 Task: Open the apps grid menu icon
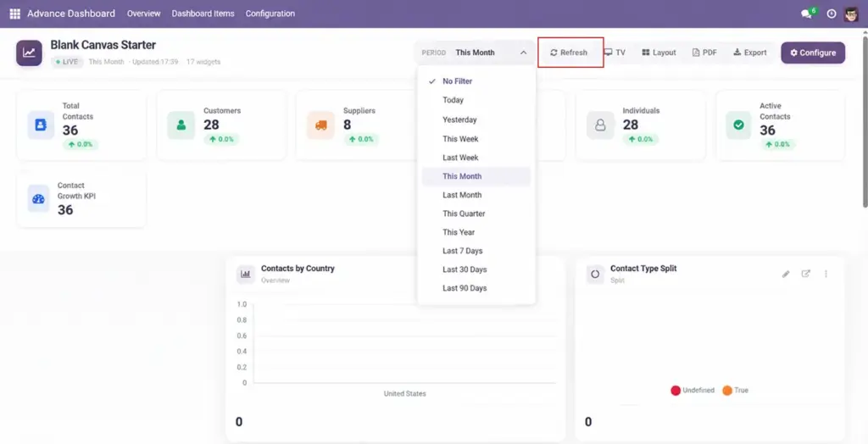coord(15,14)
